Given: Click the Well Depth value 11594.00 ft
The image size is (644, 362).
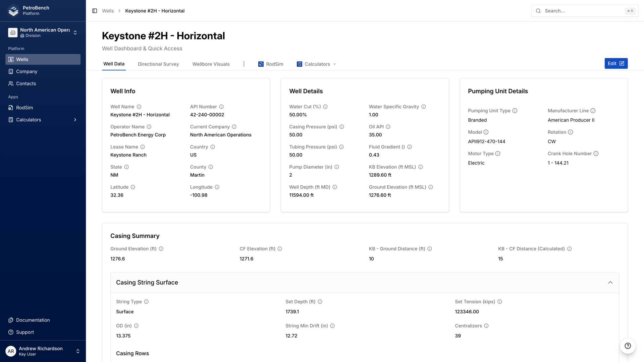Looking at the screenshot, I should [302, 195].
